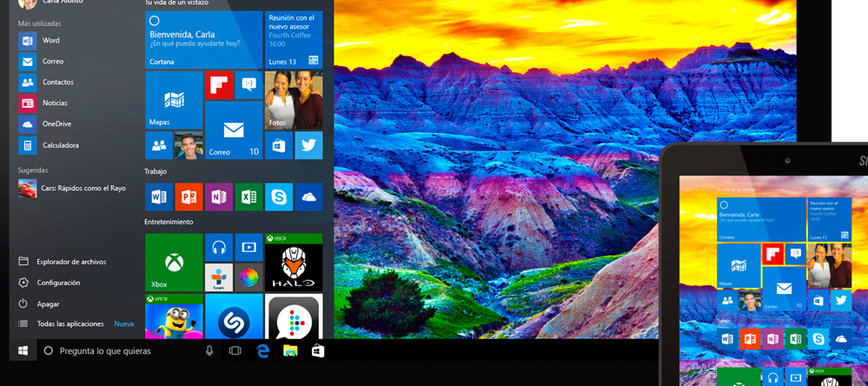Open the Minions game tile
This screenshot has width=868, height=386.
click(174, 316)
